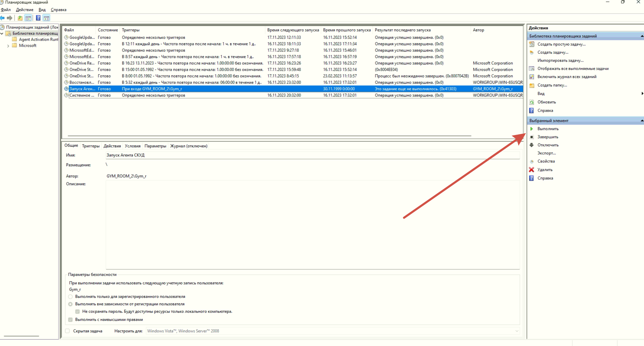Click the Up one level toolbar icon
Viewport: 644px width, 346px height.
coord(20,18)
